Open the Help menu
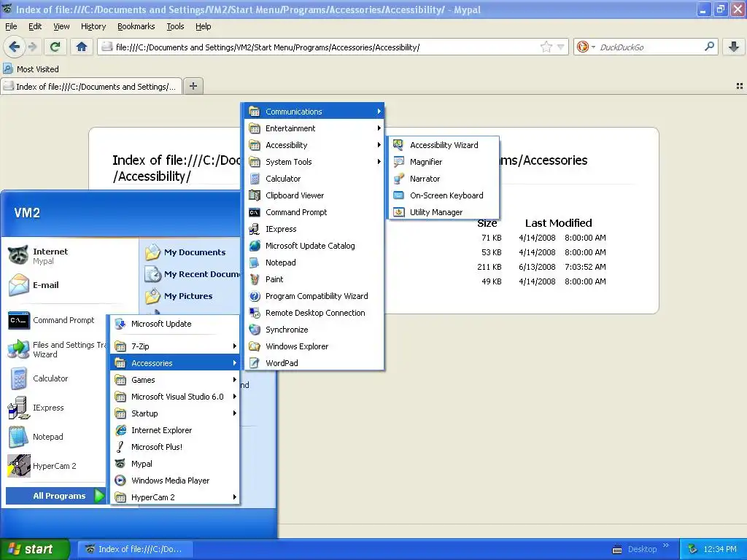The image size is (747, 560). click(204, 26)
